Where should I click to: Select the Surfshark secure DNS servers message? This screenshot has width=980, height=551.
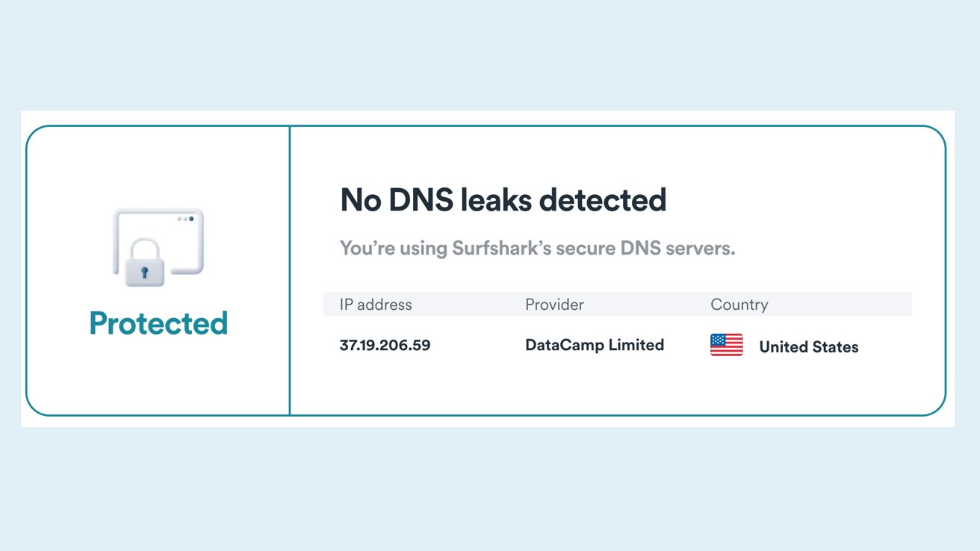tap(537, 248)
